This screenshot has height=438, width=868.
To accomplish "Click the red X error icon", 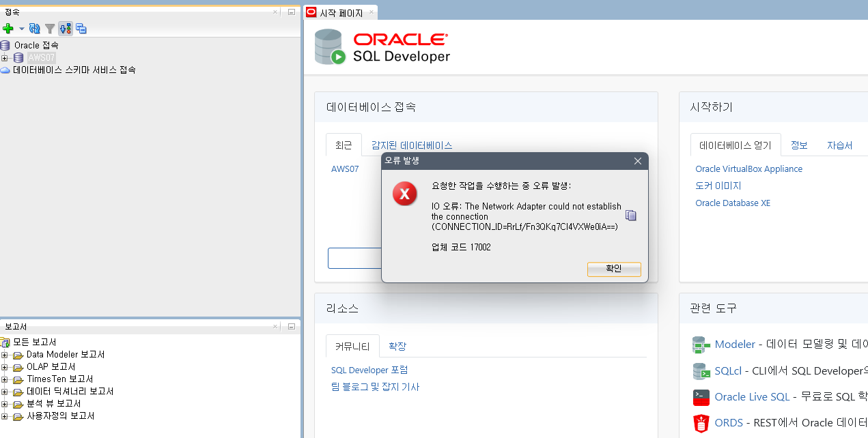I will [x=404, y=194].
